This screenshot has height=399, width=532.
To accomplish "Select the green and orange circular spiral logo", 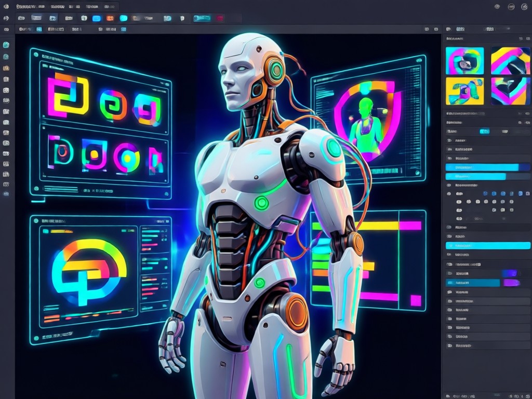I will tap(113, 104).
